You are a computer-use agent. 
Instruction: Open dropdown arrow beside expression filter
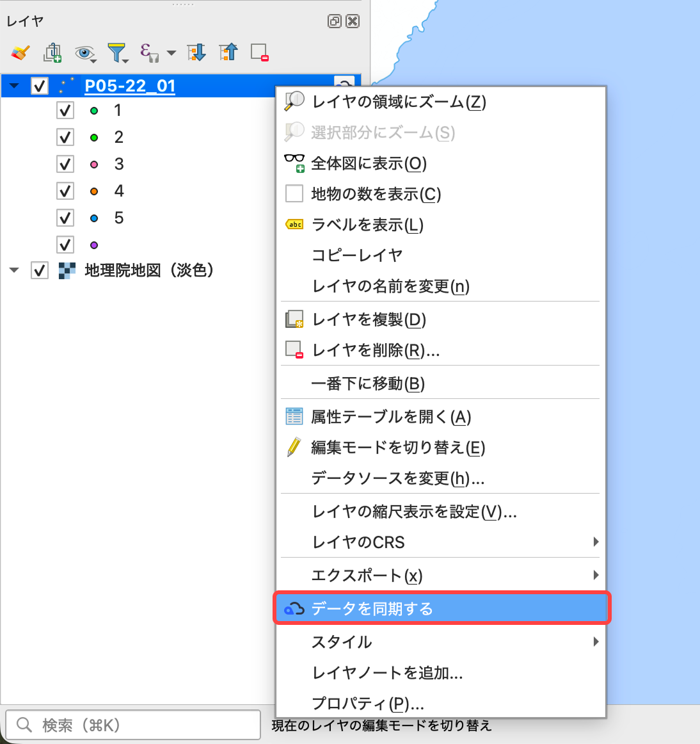[x=171, y=53]
